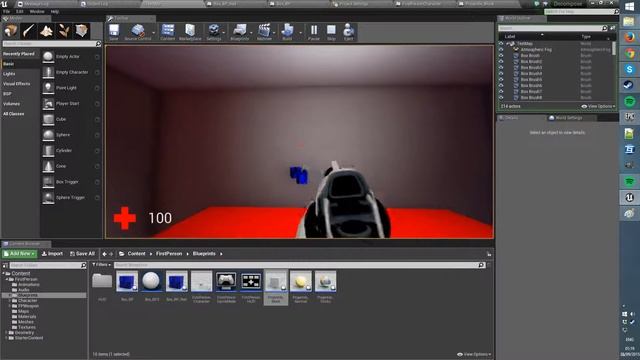Select the Geometry Editing mode icon

(81, 31)
